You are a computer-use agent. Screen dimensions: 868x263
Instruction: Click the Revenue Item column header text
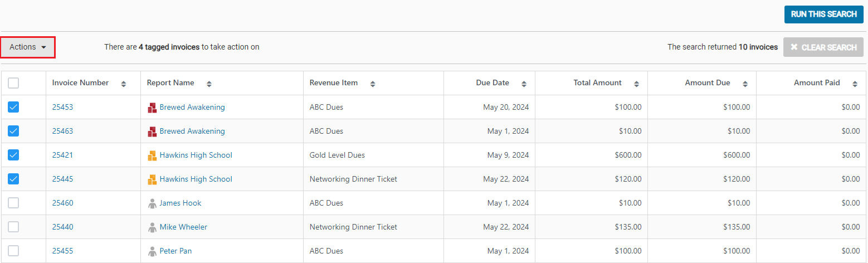point(334,82)
